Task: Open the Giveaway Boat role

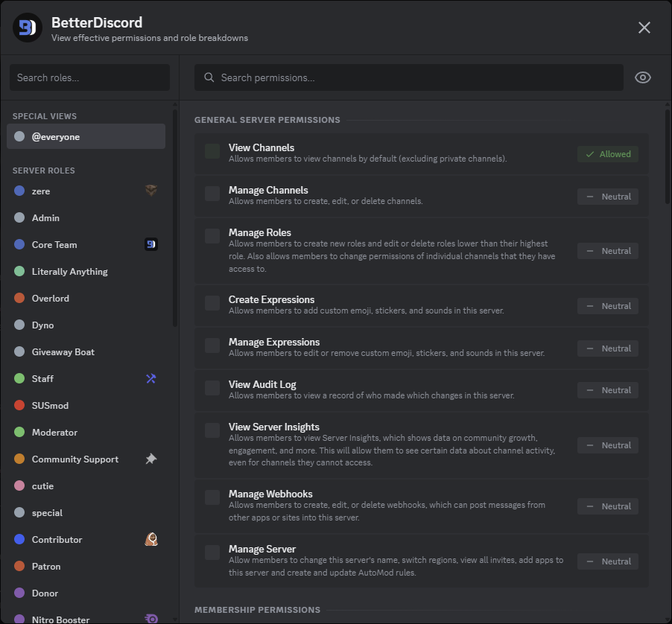Action: 86,352
